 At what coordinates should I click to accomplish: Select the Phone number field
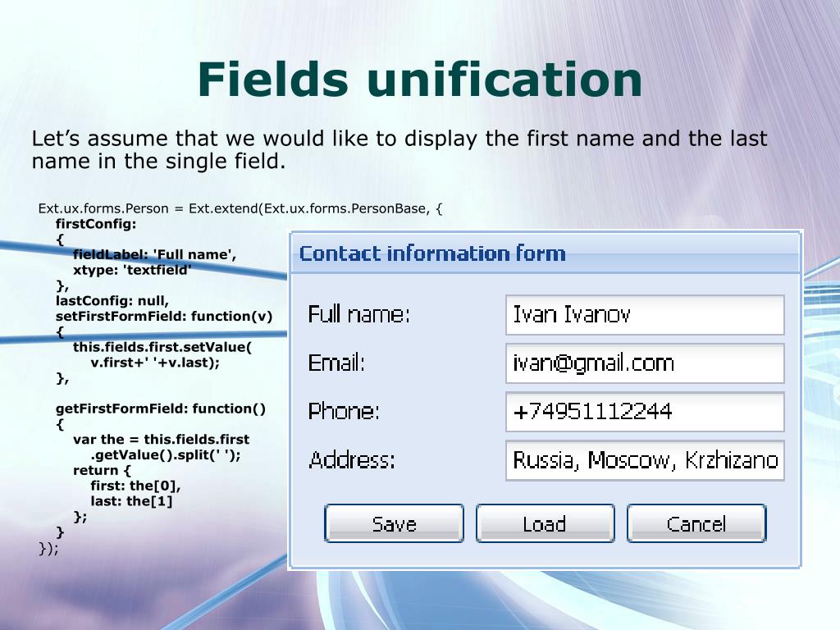point(645,412)
